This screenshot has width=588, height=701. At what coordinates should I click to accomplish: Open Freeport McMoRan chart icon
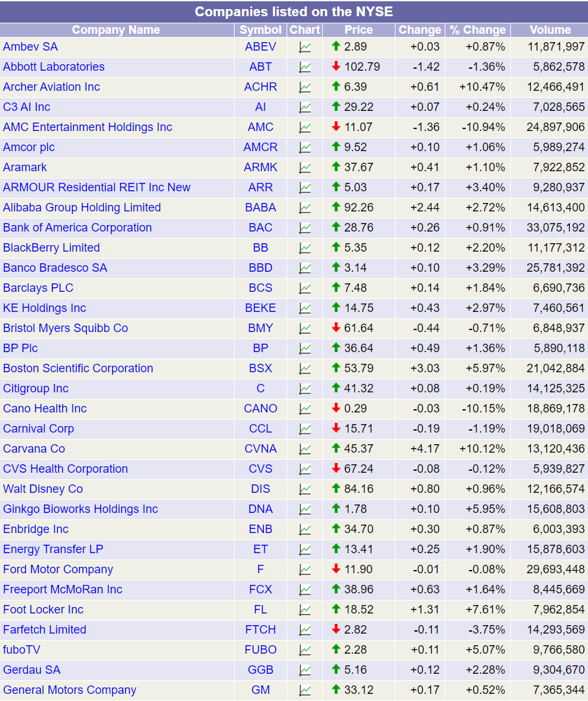[305, 590]
